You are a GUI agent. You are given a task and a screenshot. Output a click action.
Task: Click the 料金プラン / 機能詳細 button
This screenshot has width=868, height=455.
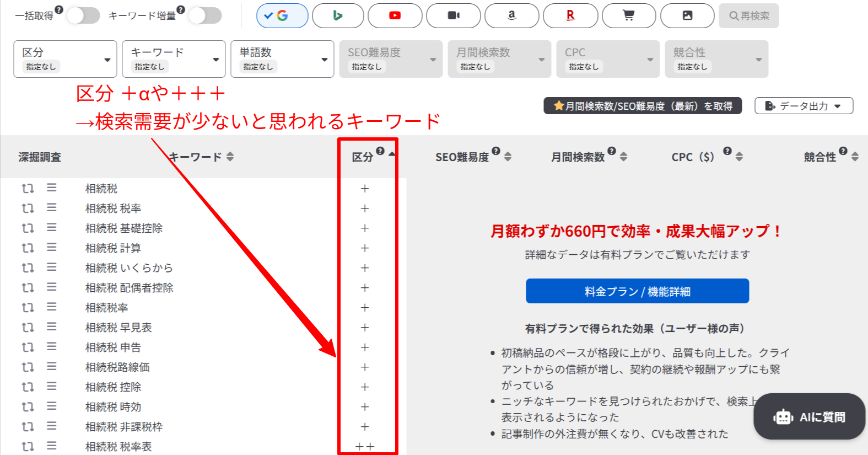pyautogui.click(x=637, y=291)
